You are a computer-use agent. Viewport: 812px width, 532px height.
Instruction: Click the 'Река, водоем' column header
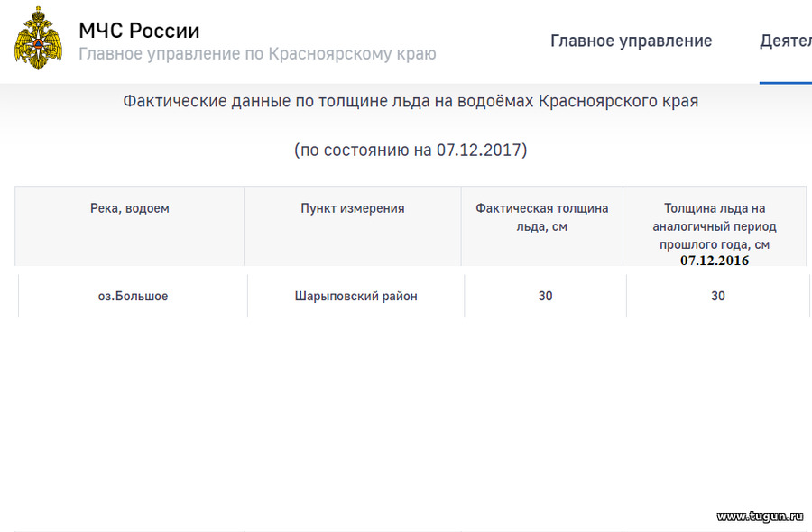130,208
